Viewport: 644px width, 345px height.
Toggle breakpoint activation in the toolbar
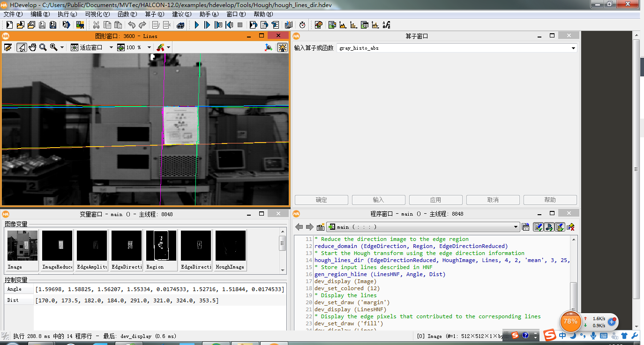[289, 24]
